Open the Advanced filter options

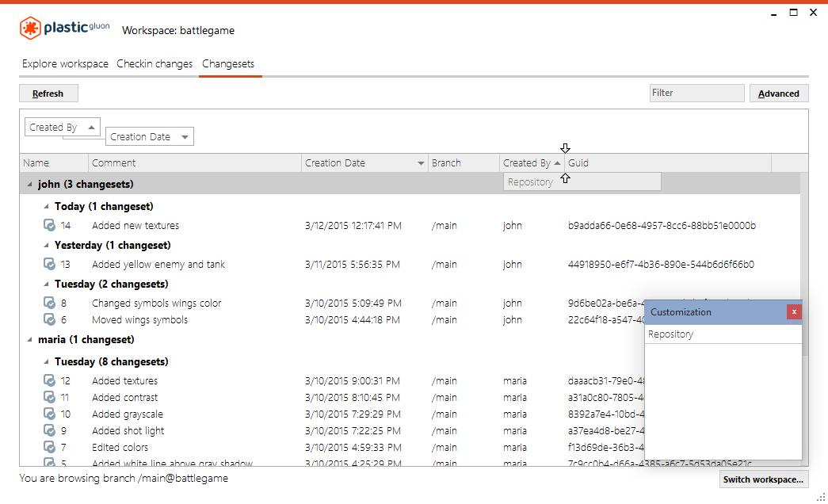click(x=778, y=94)
